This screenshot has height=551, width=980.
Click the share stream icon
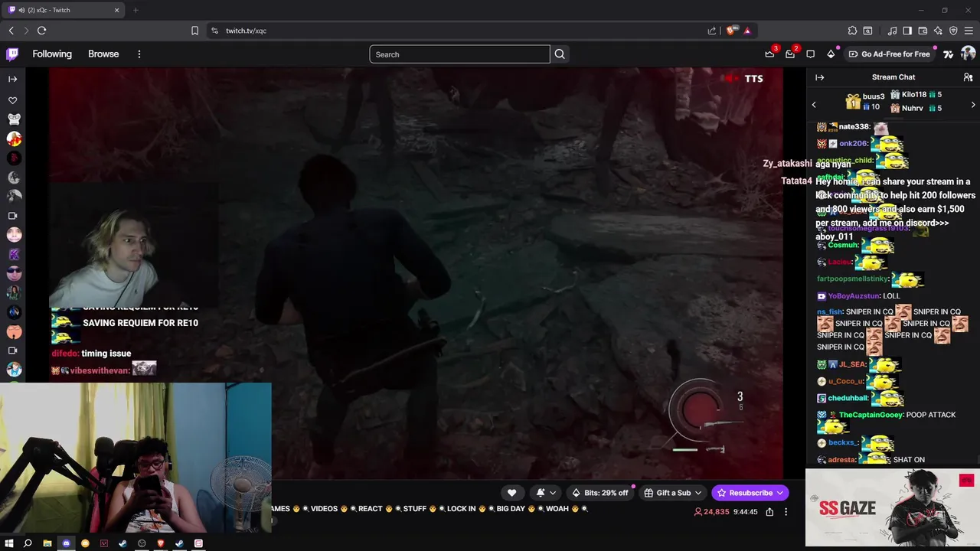769,512
